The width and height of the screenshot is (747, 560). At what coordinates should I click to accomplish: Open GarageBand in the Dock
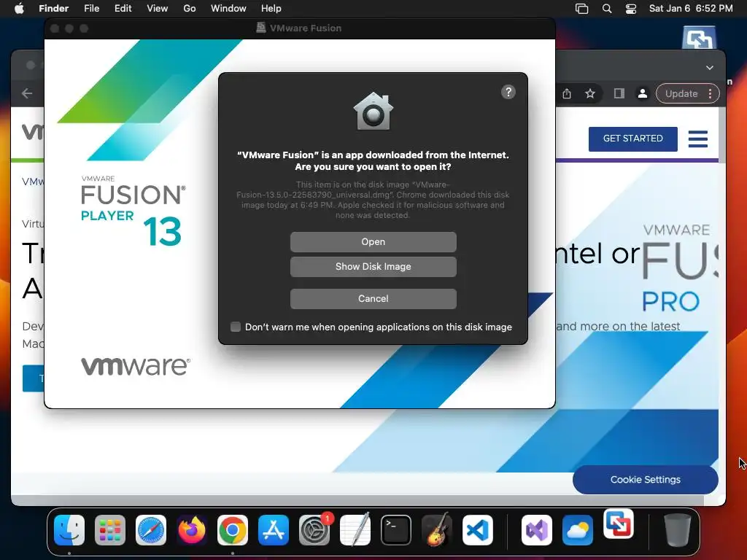click(437, 529)
